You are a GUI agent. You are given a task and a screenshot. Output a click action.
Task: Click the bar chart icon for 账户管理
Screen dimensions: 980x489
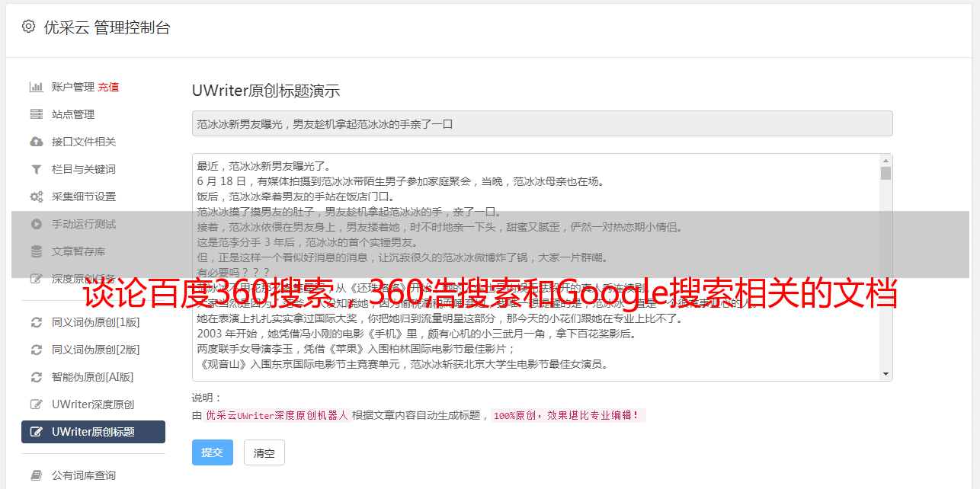tap(36, 87)
